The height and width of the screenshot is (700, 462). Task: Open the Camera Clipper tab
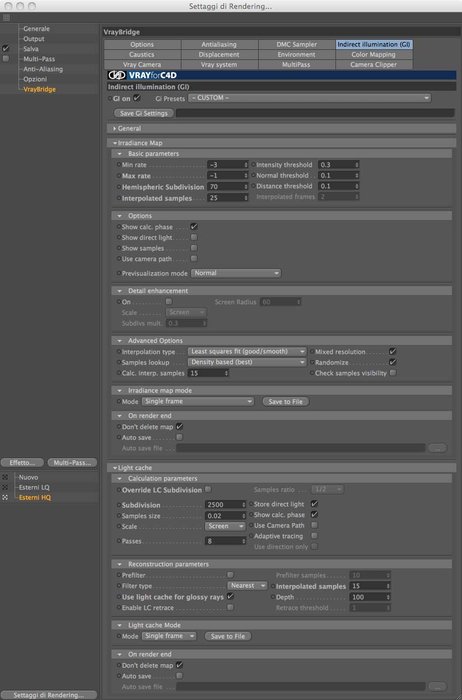tap(373, 64)
